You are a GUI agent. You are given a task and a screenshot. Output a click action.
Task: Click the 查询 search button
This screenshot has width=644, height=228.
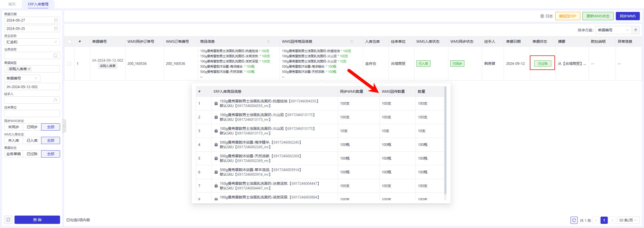(x=37, y=220)
